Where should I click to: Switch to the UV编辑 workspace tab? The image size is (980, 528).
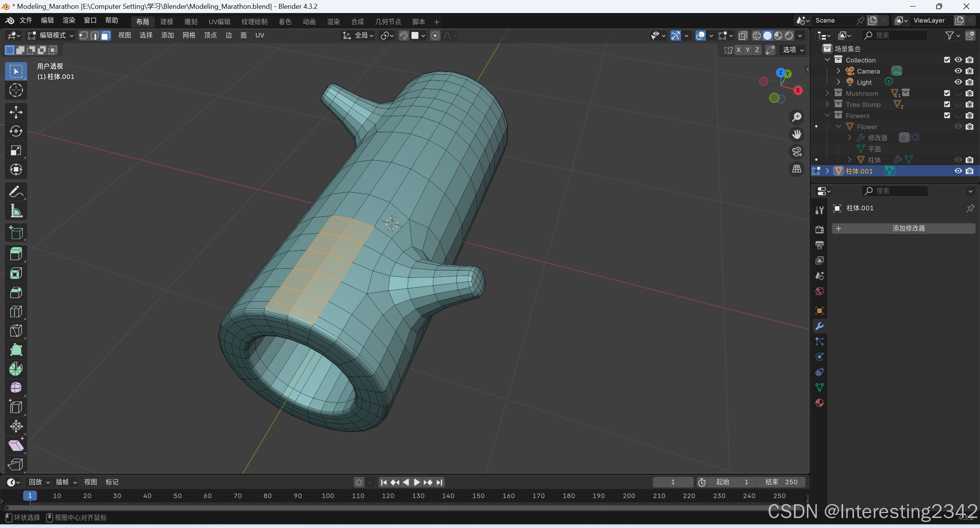[x=219, y=22]
